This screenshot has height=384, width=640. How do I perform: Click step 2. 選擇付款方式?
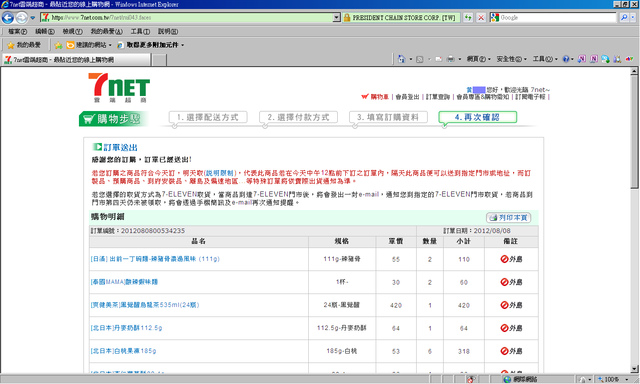(x=298, y=117)
